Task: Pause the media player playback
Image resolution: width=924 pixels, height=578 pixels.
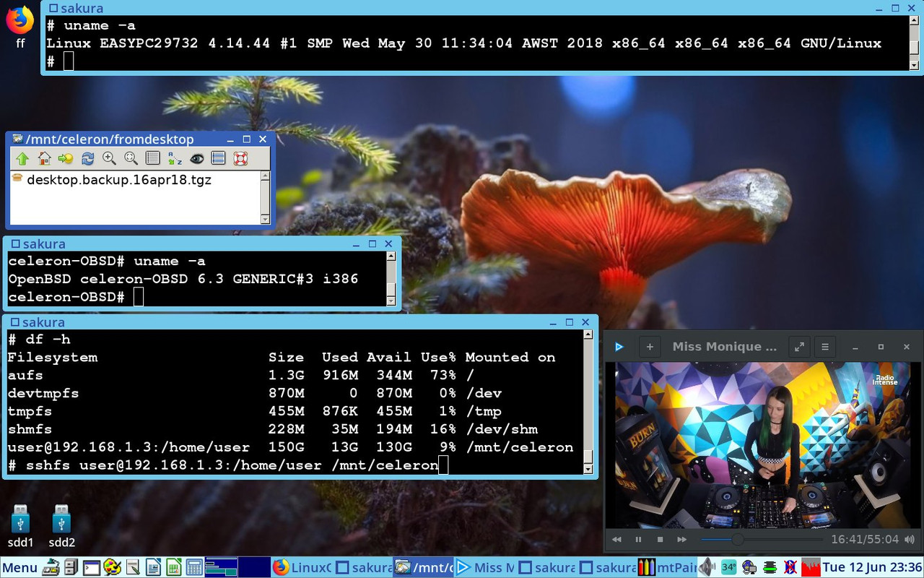Action: pyautogui.click(x=638, y=540)
